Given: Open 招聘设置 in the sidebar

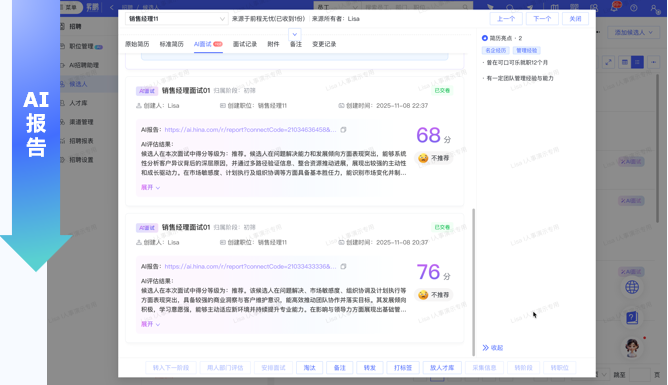Looking at the screenshot, I should tap(81, 160).
